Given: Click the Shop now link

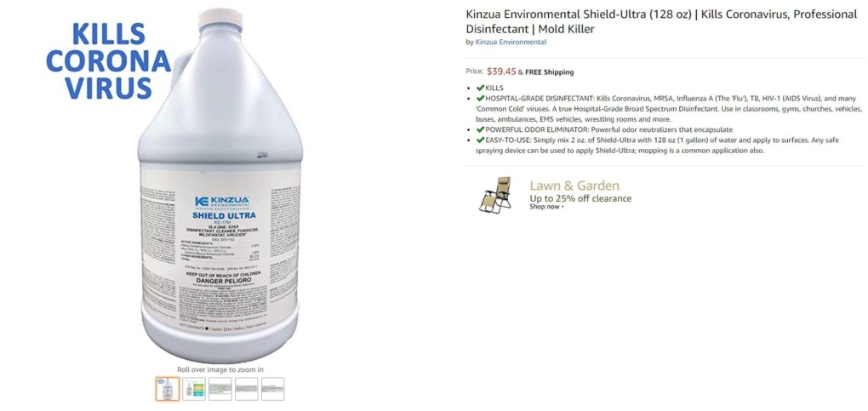Looking at the screenshot, I should (545, 207).
